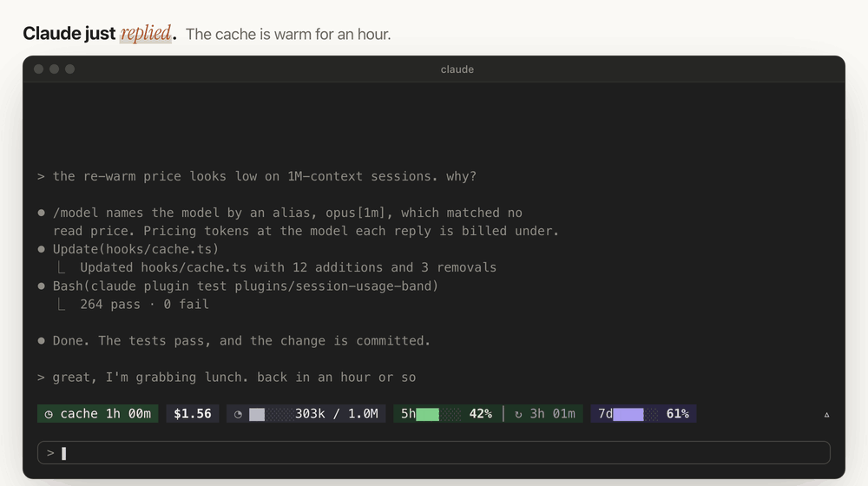868x486 pixels.
Task: Click the claude window title
Action: [x=457, y=69]
